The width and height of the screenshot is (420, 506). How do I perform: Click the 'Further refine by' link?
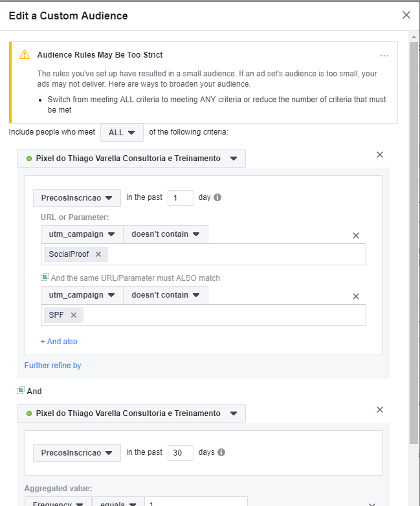click(x=52, y=366)
